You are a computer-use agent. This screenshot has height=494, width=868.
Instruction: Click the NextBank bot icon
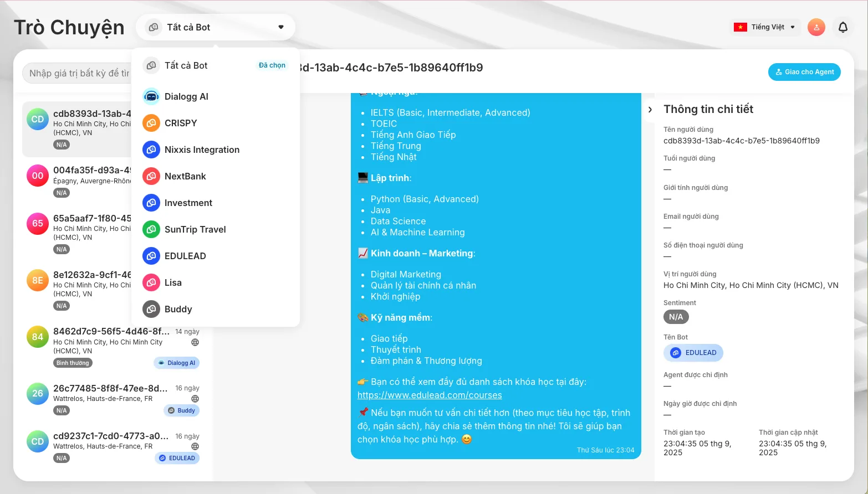[x=150, y=176]
